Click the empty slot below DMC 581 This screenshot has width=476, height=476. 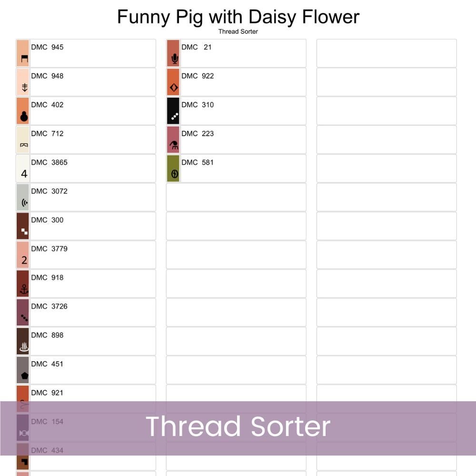pyautogui.click(x=236, y=198)
